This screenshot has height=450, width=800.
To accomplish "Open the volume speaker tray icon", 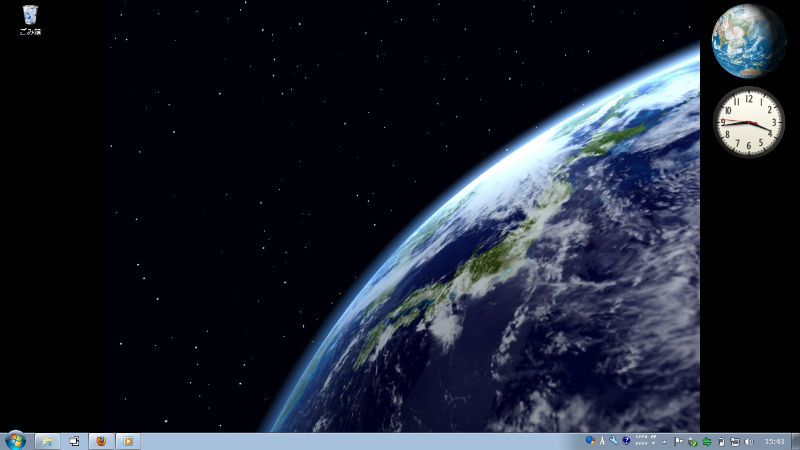I will [749, 442].
